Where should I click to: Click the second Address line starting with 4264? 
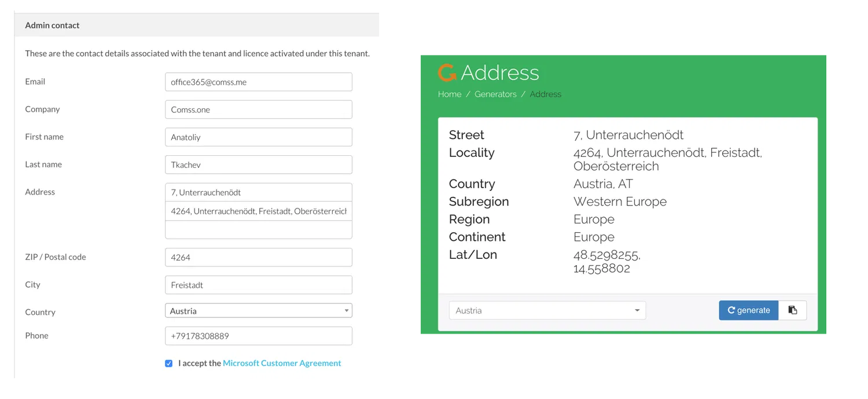pos(259,211)
